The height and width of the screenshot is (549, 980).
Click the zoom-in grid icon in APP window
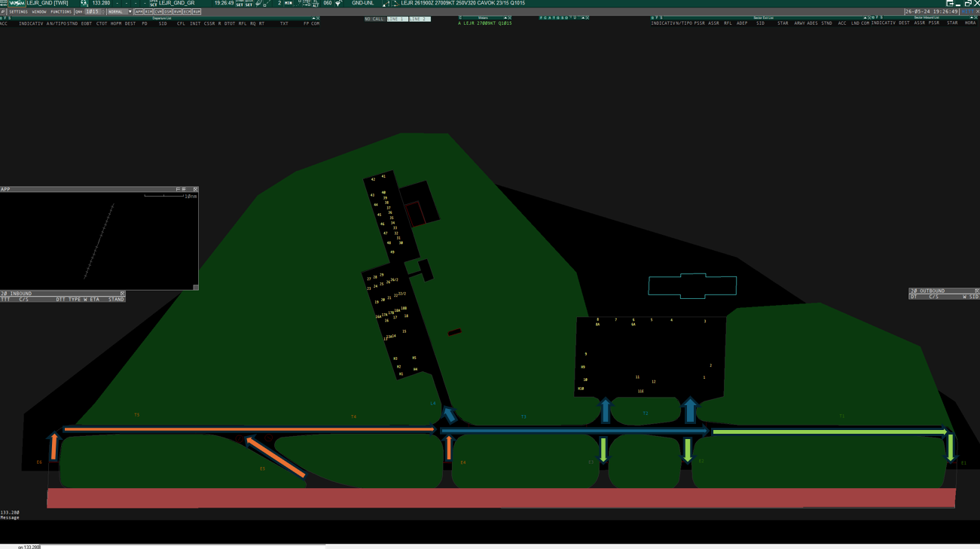(x=184, y=189)
